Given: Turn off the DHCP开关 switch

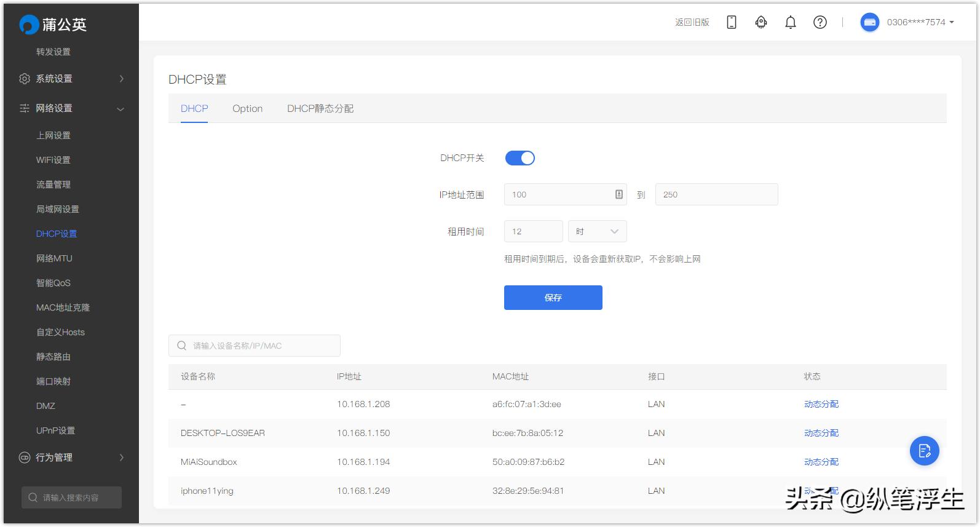Looking at the screenshot, I should pos(520,158).
